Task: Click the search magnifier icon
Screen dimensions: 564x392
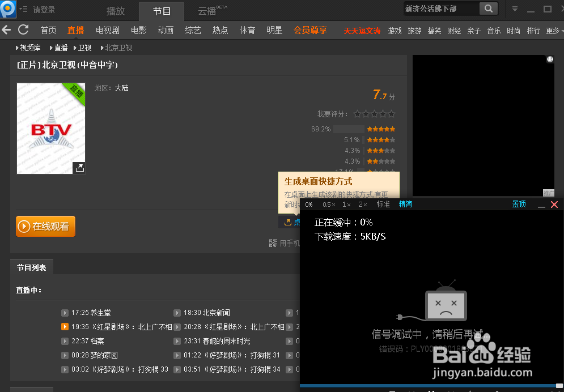Action: (x=488, y=9)
